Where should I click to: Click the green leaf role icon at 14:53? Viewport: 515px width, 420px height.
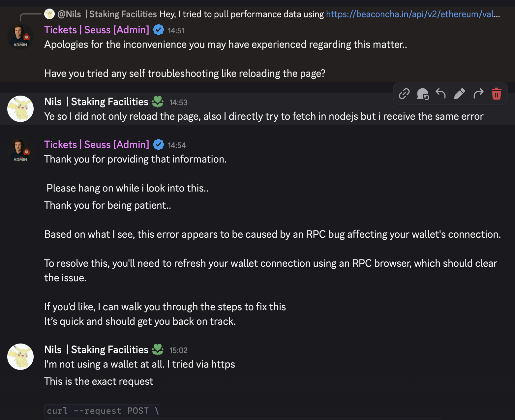tap(158, 102)
